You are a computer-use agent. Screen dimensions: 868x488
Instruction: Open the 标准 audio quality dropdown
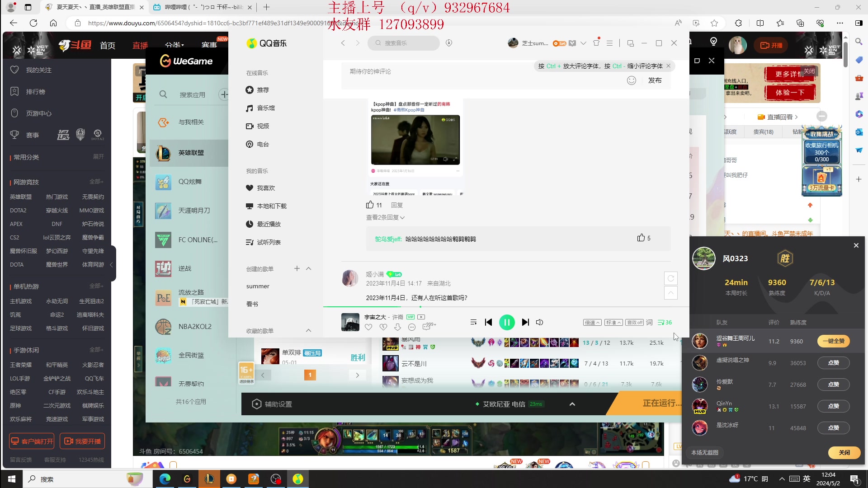point(613,322)
